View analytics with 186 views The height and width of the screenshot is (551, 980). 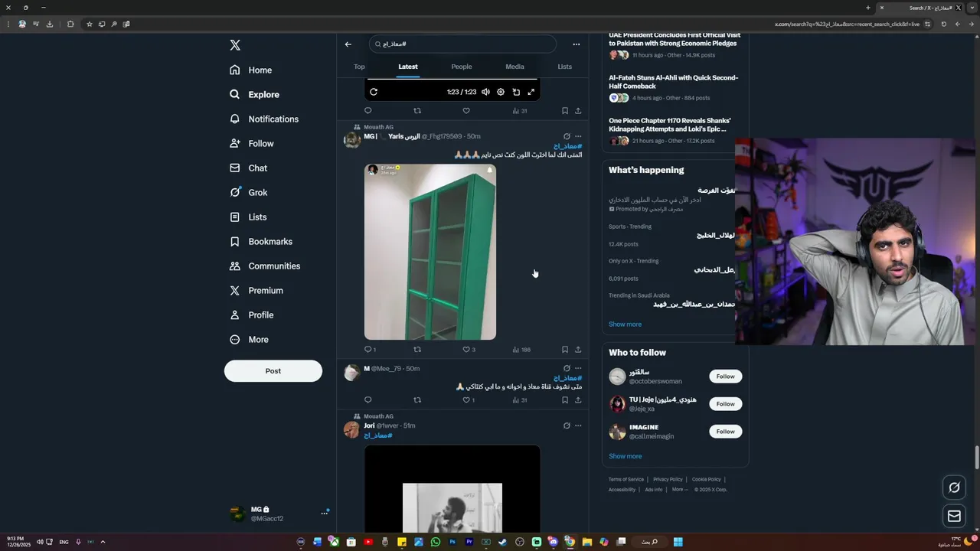pos(521,350)
